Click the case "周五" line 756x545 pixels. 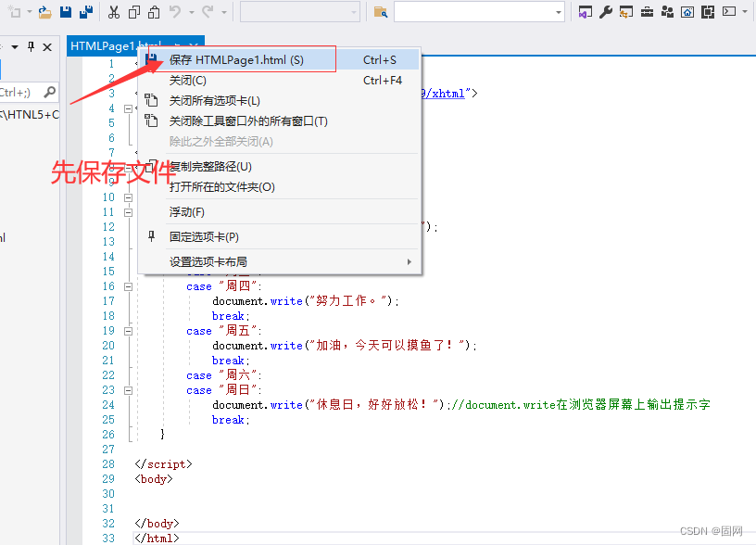223,331
